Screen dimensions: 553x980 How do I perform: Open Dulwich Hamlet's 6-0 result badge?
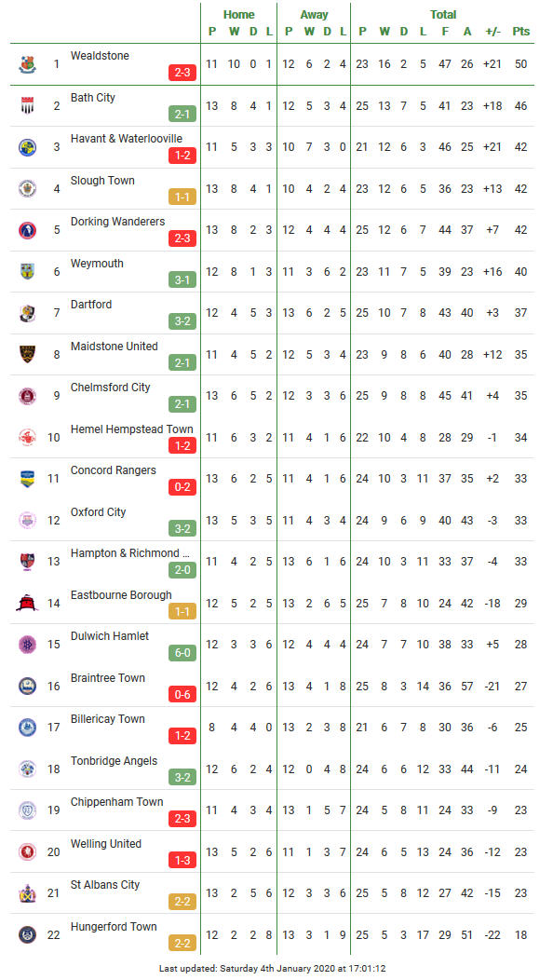point(182,653)
